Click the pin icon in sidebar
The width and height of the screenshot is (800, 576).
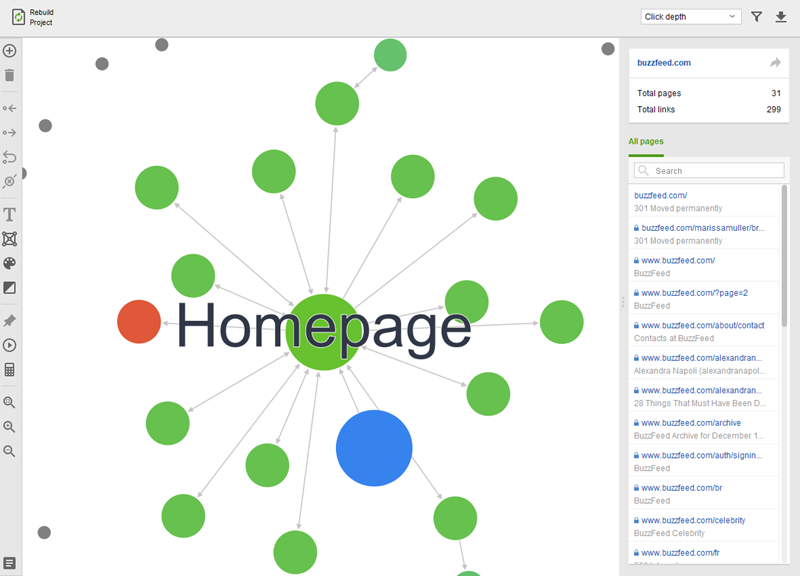tap(10, 320)
